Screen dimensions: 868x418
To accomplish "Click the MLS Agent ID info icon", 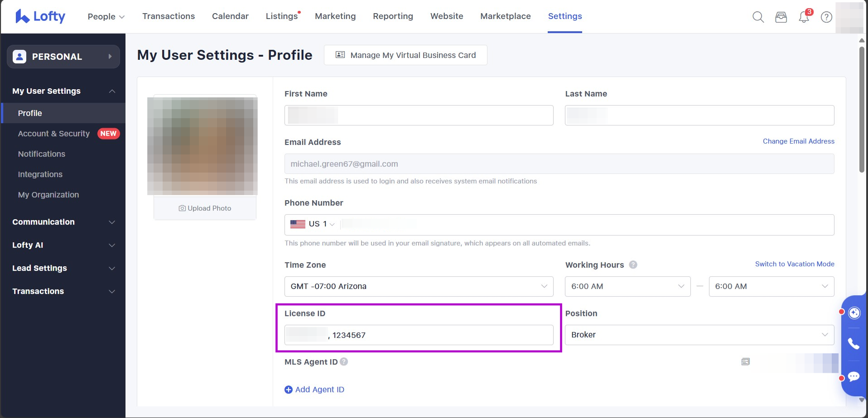I will pos(344,362).
